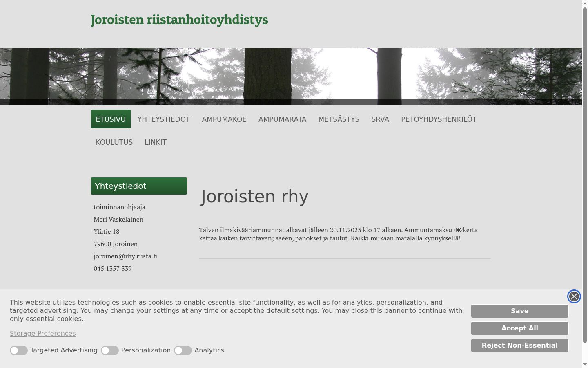Click the toiminnanohjaaja label

coord(120,207)
